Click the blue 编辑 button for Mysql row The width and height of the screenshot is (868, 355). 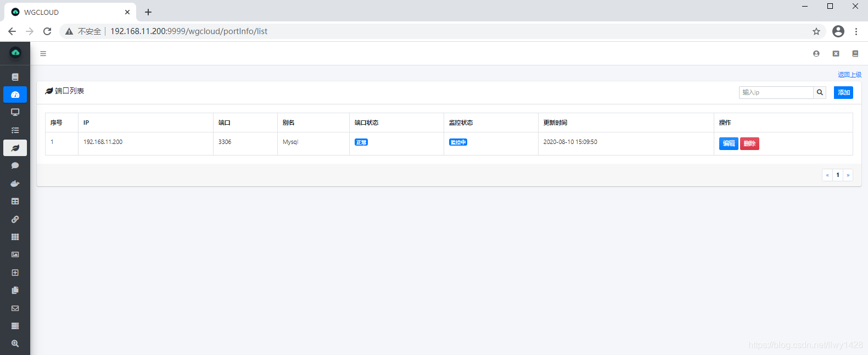[x=729, y=143]
